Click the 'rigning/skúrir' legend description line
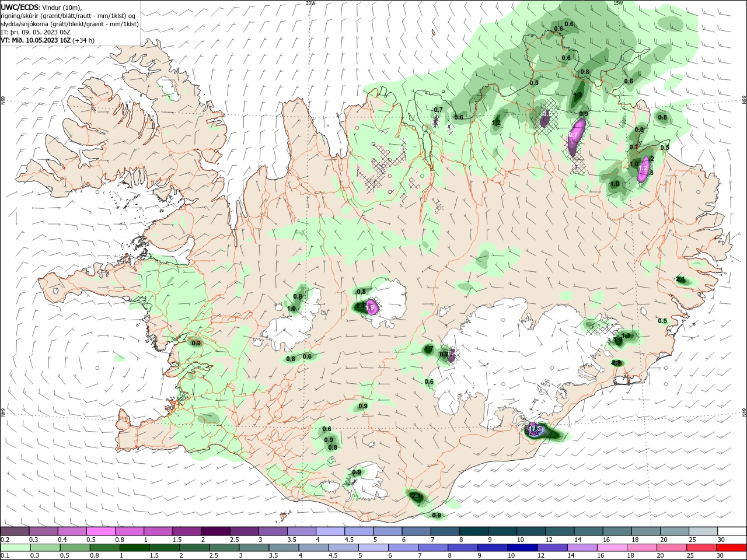 [68, 16]
